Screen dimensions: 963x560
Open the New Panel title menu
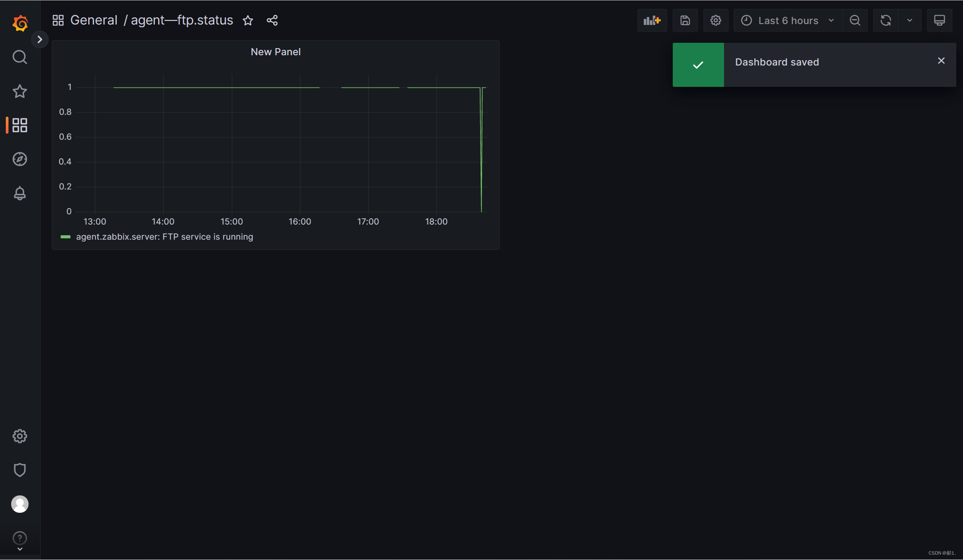(276, 52)
